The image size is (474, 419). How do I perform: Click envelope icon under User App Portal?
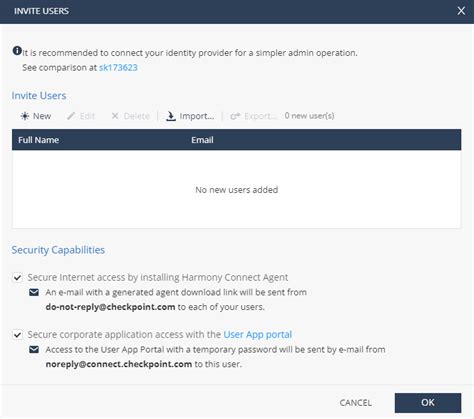point(34,349)
